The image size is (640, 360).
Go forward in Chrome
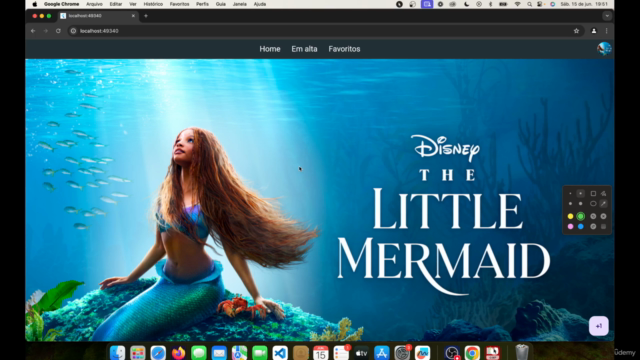click(x=45, y=31)
